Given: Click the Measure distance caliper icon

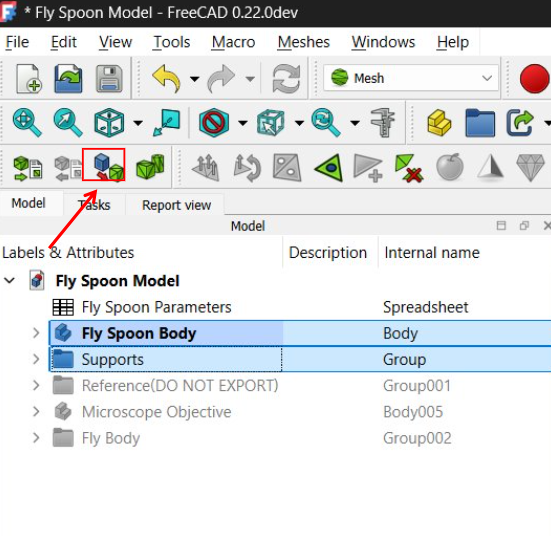Looking at the screenshot, I should click(383, 122).
